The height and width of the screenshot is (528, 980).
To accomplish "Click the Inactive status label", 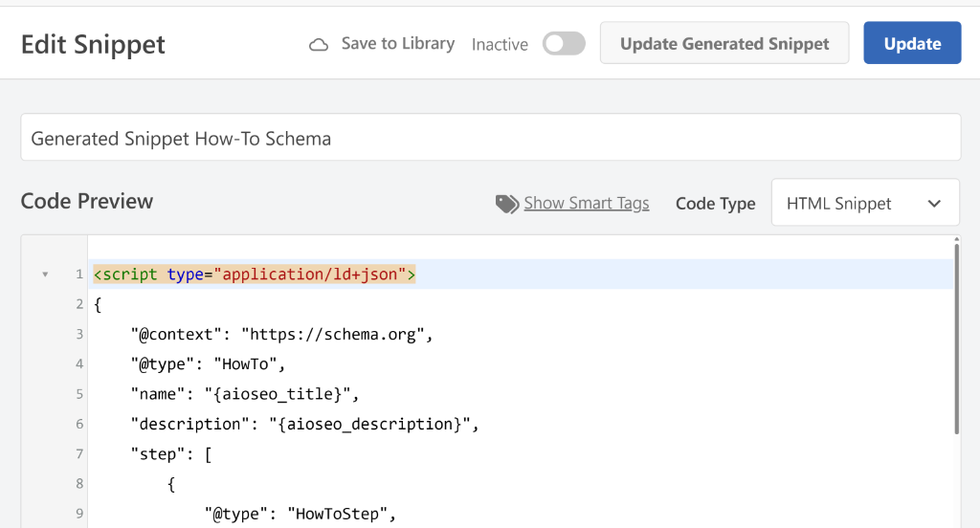I will pyautogui.click(x=500, y=44).
